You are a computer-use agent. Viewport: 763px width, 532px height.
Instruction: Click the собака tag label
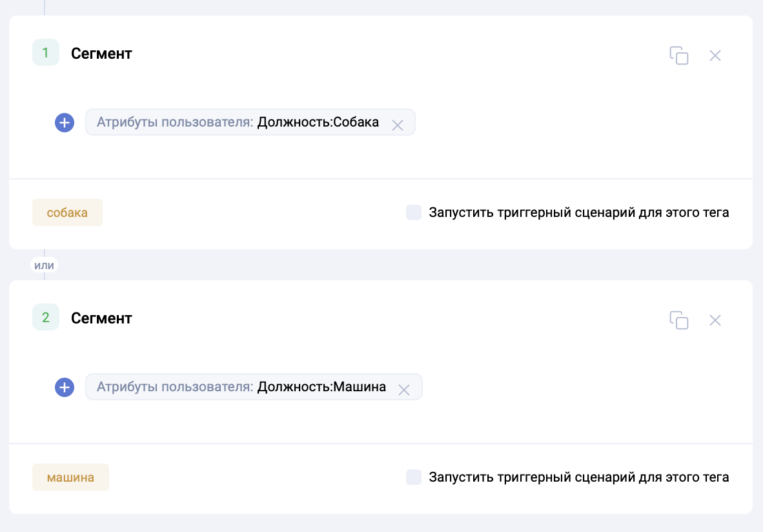click(x=67, y=212)
